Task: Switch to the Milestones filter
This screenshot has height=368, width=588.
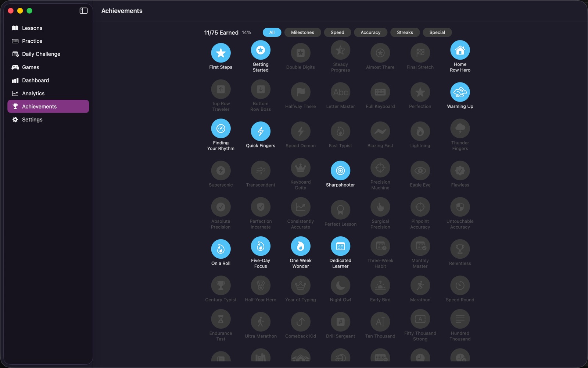Action: pos(302,32)
